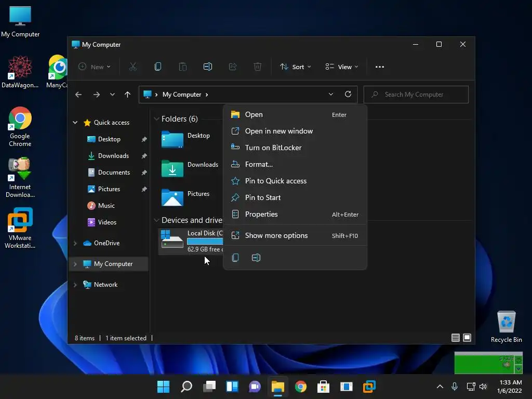Open Microsoft Store on taskbar

tap(323, 387)
